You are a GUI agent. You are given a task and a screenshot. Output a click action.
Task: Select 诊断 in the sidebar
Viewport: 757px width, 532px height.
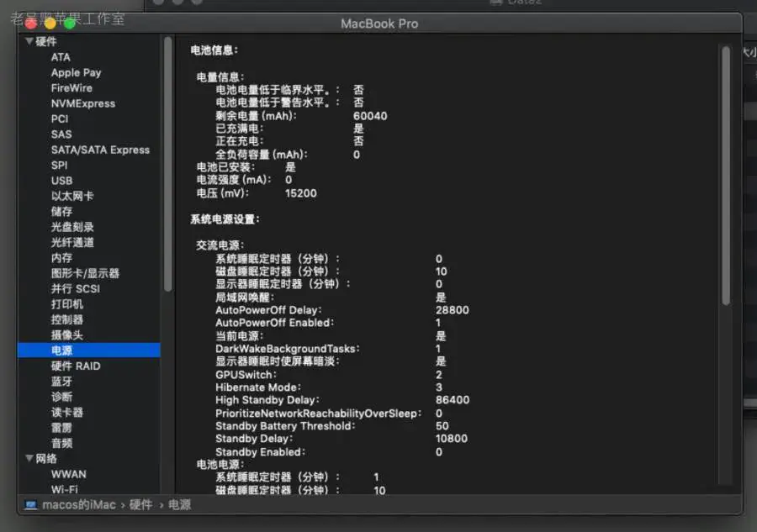tap(61, 397)
